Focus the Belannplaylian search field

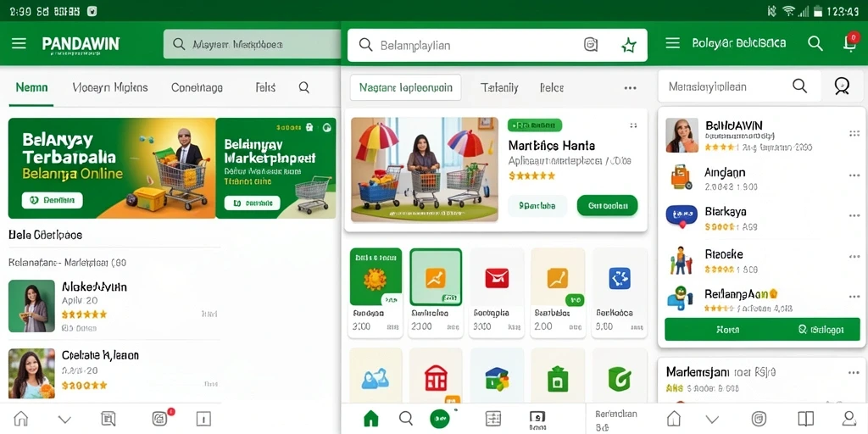pyautogui.click(x=497, y=46)
